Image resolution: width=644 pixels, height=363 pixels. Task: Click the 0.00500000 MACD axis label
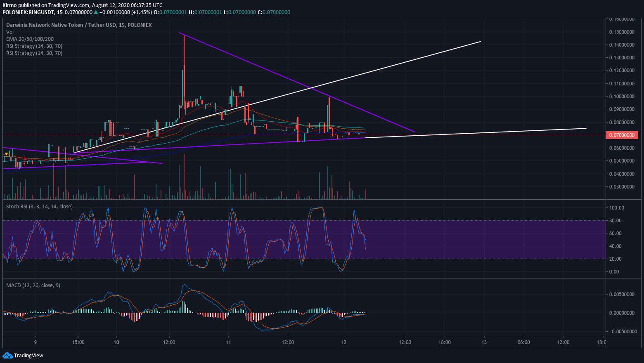pyautogui.click(x=622, y=294)
